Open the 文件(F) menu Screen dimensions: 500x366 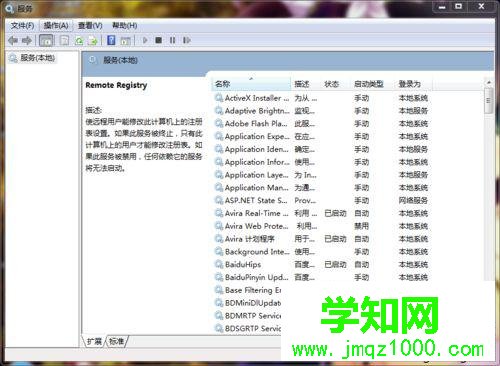[22, 26]
